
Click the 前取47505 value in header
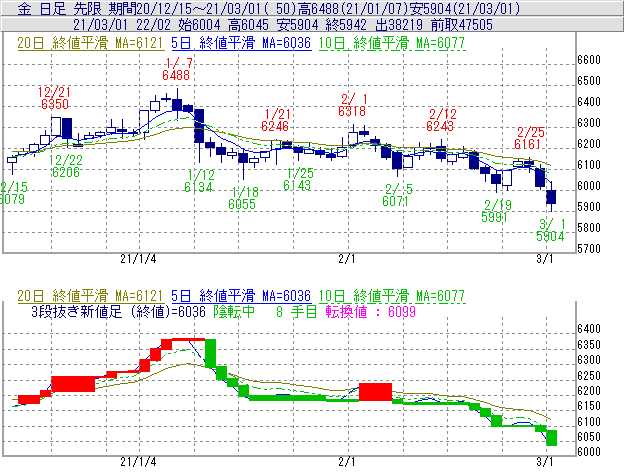[462, 25]
